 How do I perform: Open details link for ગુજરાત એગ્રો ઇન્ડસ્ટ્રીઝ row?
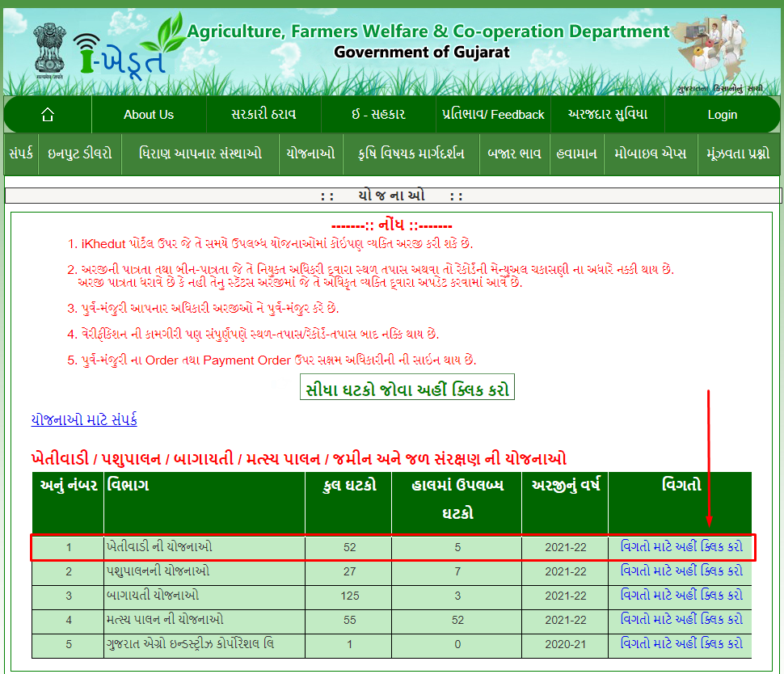(681, 643)
